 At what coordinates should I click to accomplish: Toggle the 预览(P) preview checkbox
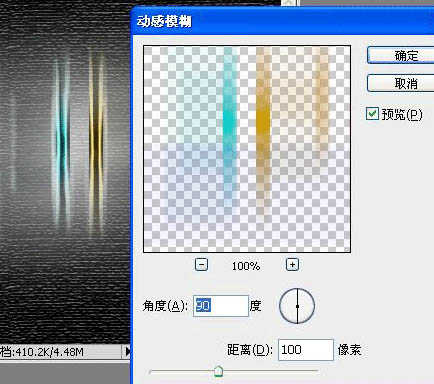372,114
